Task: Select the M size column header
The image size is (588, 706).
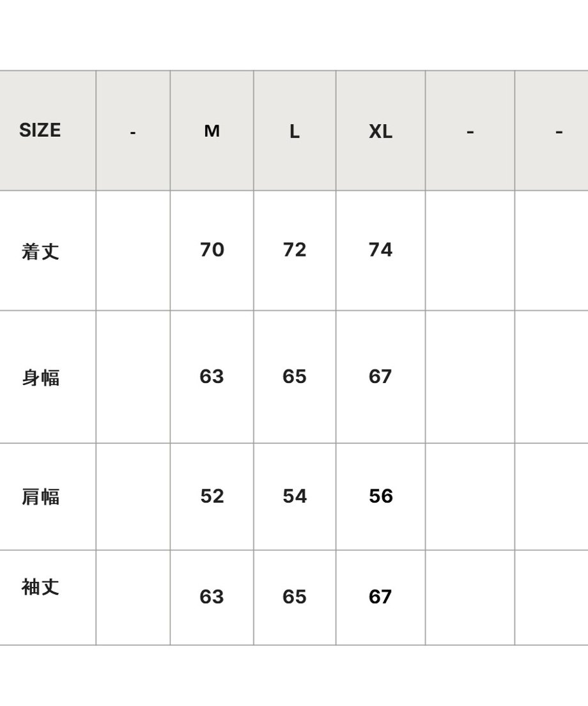Action: [x=212, y=130]
